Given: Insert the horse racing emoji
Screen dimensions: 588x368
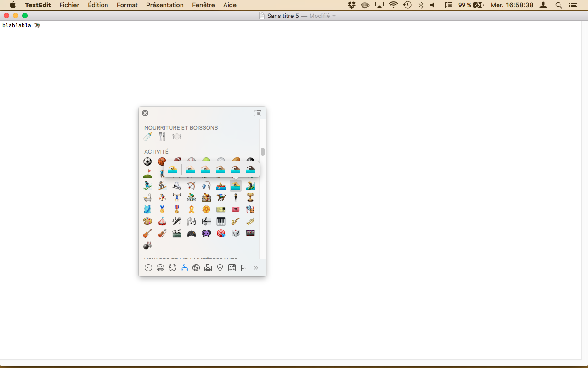Looking at the screenshot, I should tap(221, 197).
